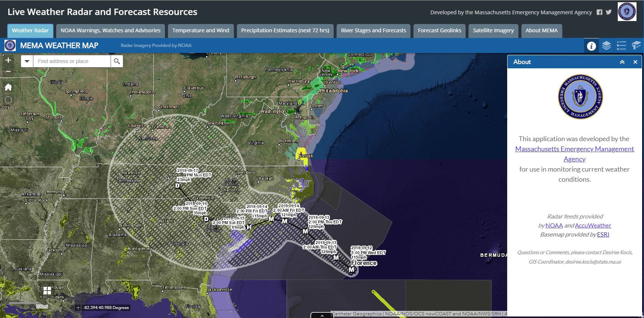644x318 pixels.
Task: Click the coordinates readout -82.394 40.988 Degrees
Action: [x=106, y=307]
